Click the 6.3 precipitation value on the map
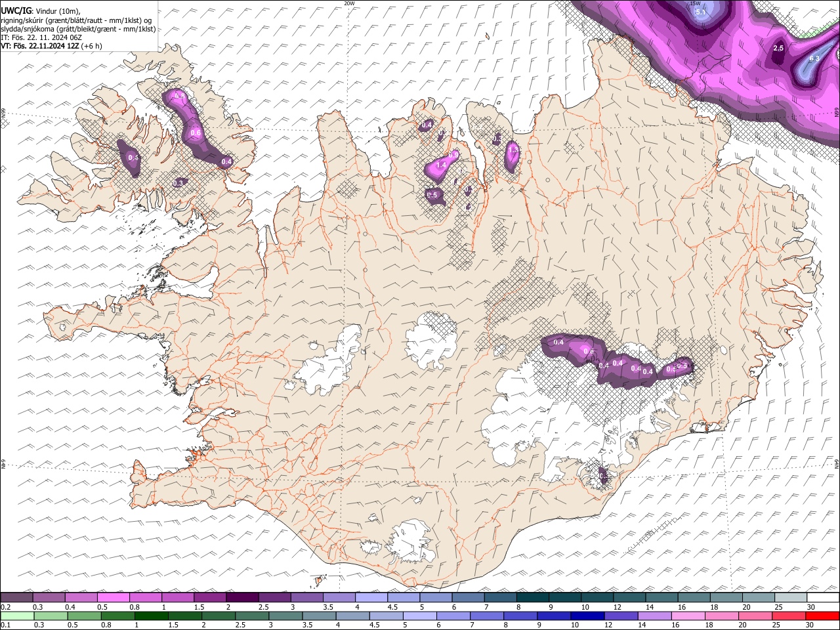 click(x=814, y=58)
